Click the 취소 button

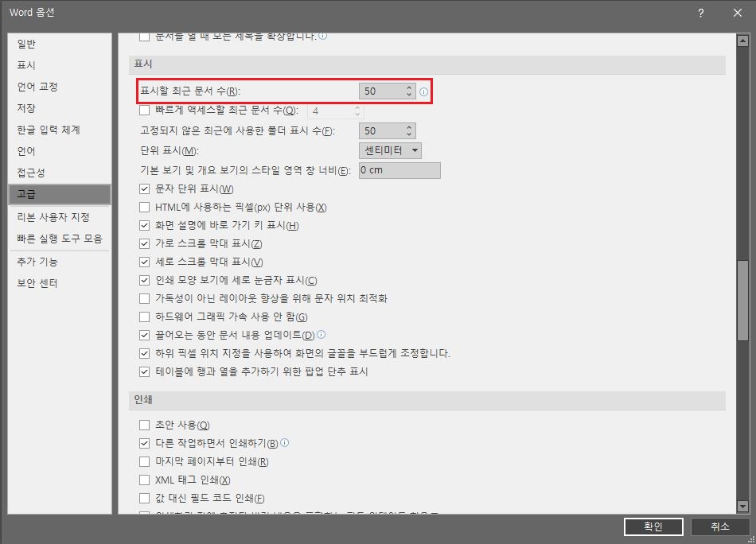720,527
